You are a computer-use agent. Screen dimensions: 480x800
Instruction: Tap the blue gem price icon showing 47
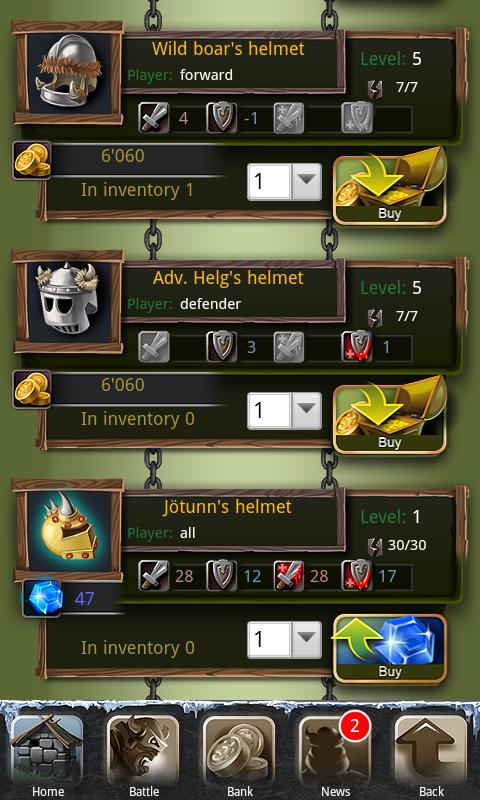click(42, 598)
